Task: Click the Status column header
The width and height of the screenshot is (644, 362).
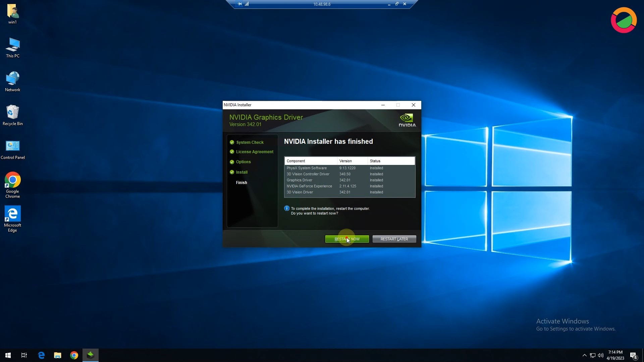Action: point(391,161)
